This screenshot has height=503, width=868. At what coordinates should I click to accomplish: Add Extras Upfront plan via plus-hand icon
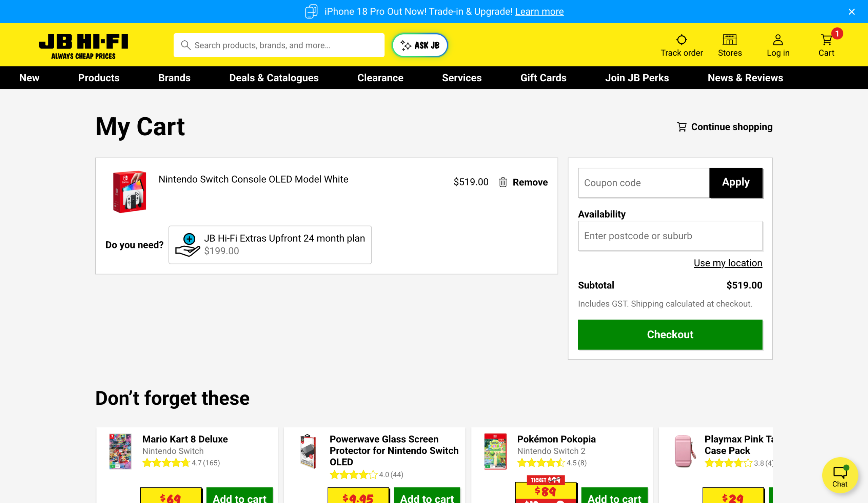pyautogui.click(x=188, y=245)
